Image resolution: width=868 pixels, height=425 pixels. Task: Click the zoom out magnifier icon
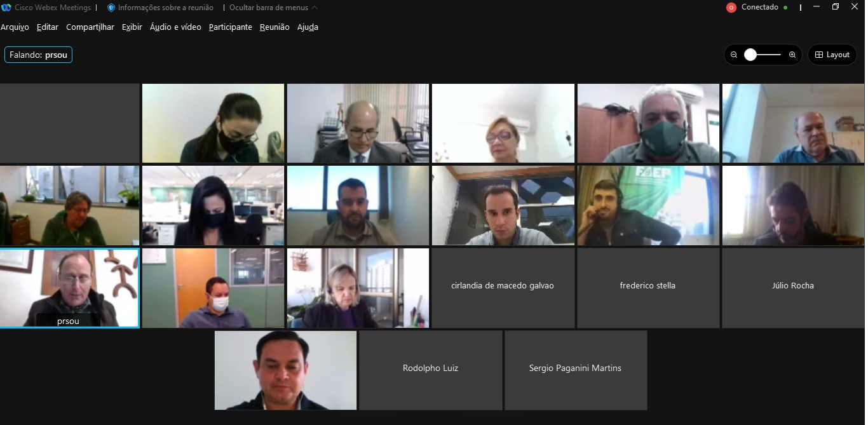click(x=734, y=55)
